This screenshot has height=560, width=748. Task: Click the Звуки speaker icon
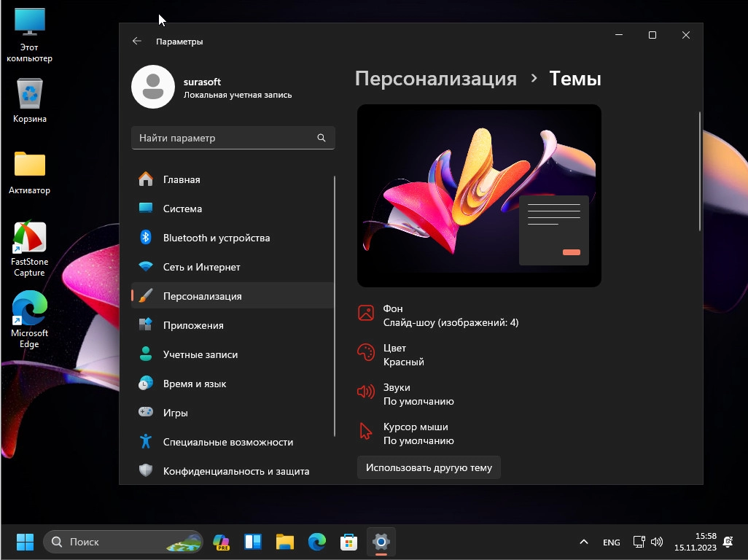(x=366, y=392)
